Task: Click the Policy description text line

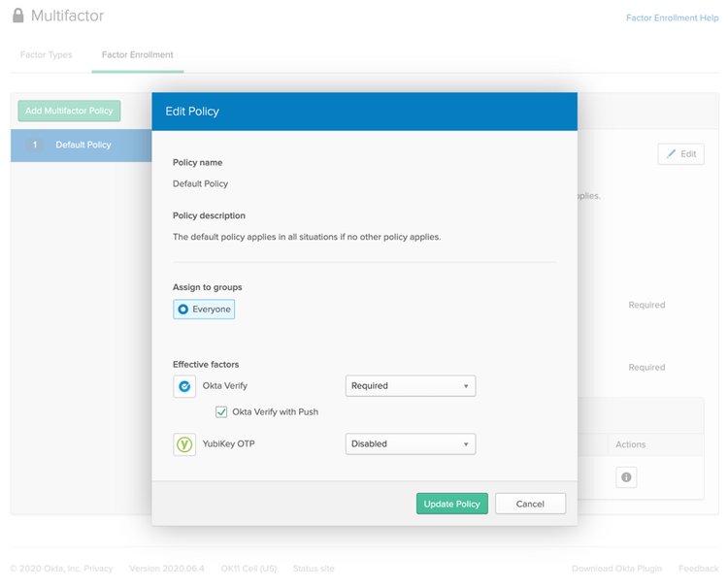Action: (307, 237)
